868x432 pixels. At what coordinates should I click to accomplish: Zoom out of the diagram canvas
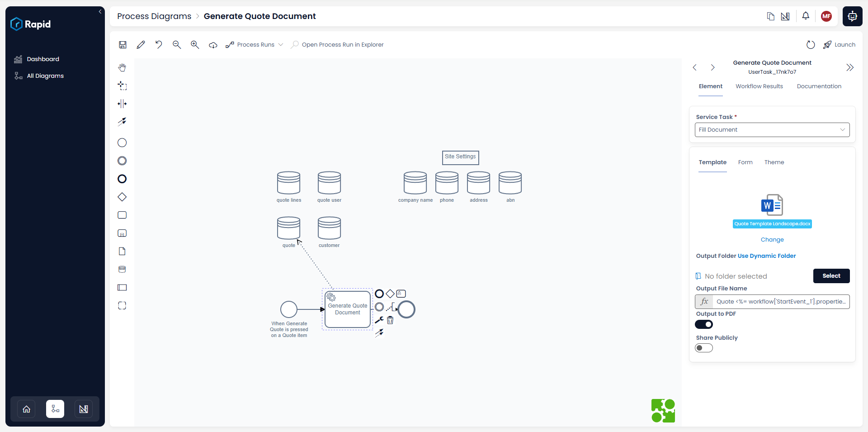point(177,45)
